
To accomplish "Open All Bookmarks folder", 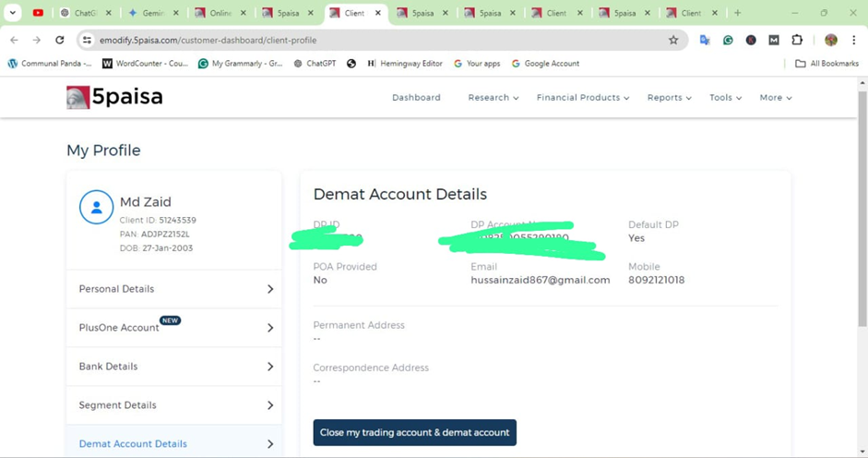I will coord(827,64).
